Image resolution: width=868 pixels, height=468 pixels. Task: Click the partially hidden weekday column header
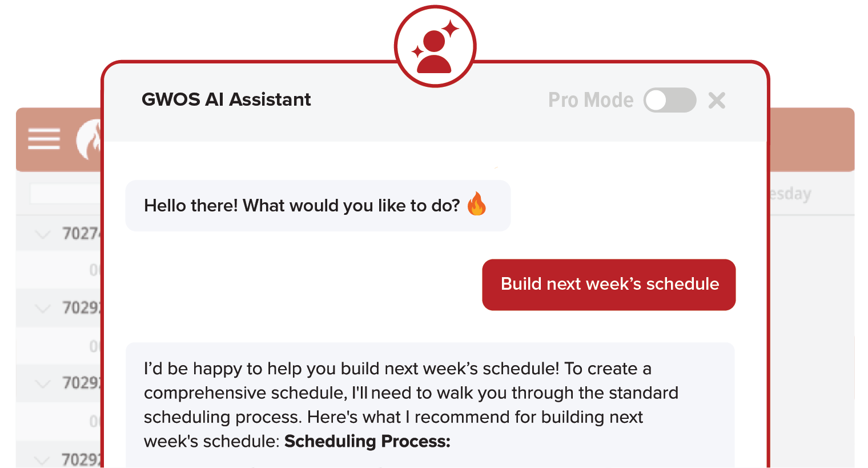coord(790,194)
